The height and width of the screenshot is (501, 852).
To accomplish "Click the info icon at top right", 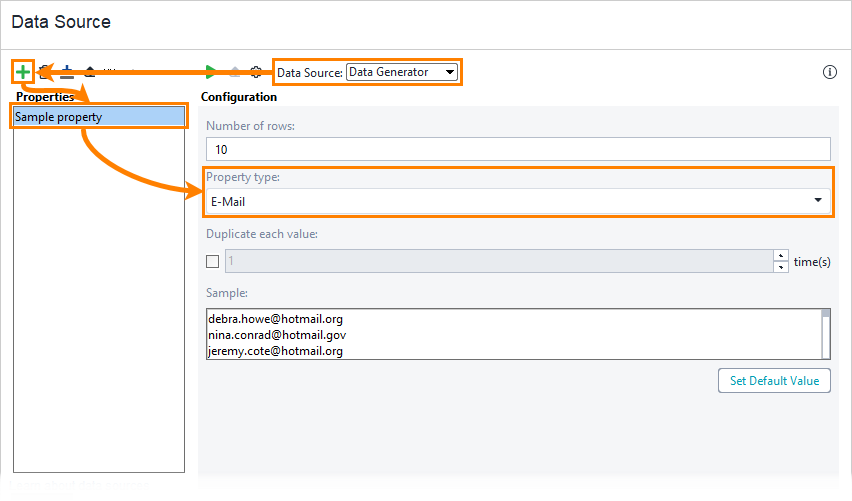I will click(829, 72).
